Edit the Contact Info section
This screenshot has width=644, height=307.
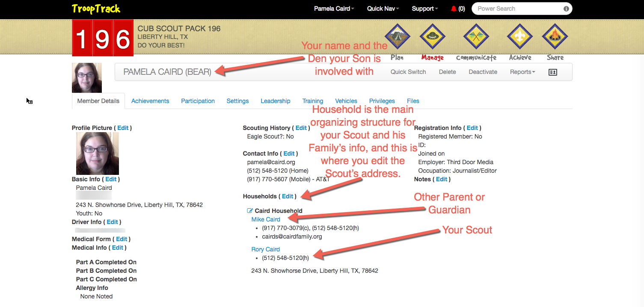tap(289, 153)
